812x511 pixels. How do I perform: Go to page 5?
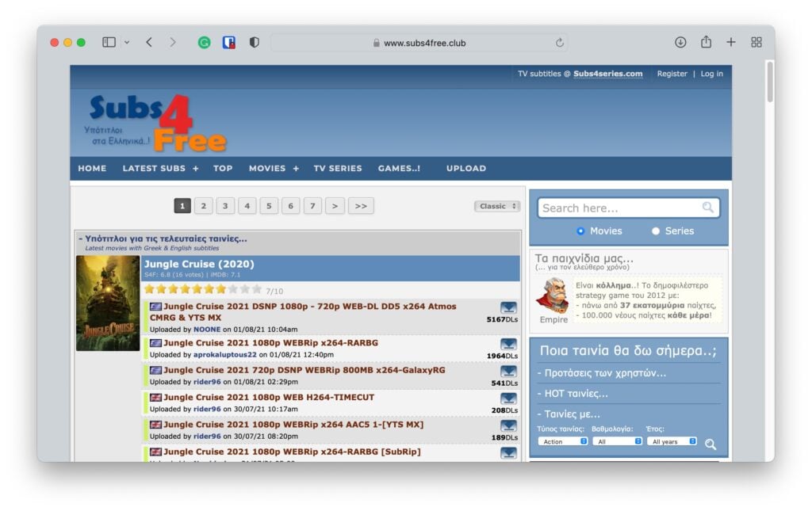coord(269,206)
